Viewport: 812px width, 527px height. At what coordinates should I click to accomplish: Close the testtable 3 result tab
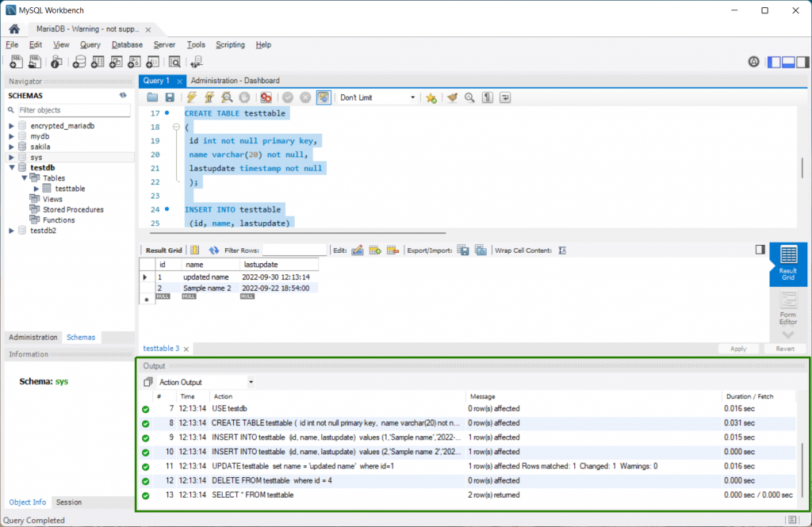pos(186,349)
